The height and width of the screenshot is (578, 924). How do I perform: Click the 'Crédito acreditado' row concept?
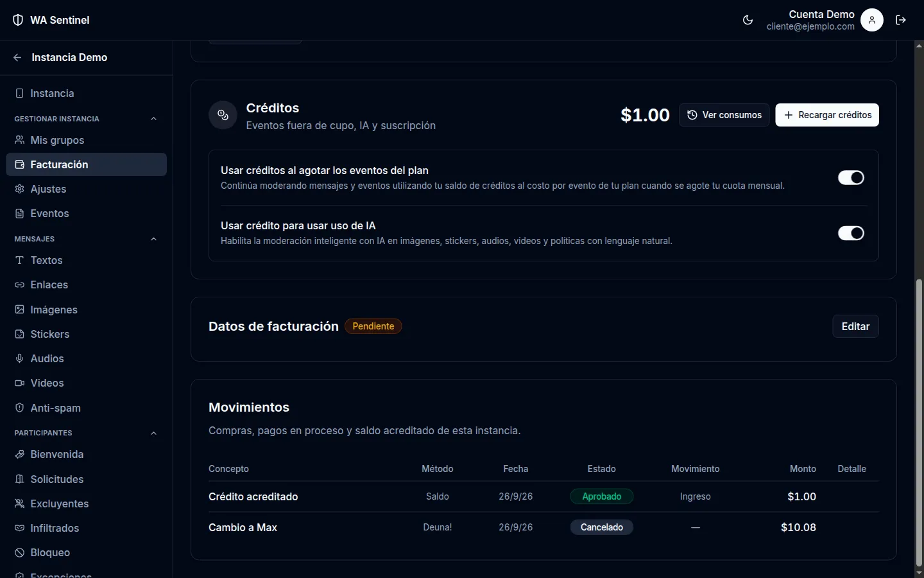point(253,496)
